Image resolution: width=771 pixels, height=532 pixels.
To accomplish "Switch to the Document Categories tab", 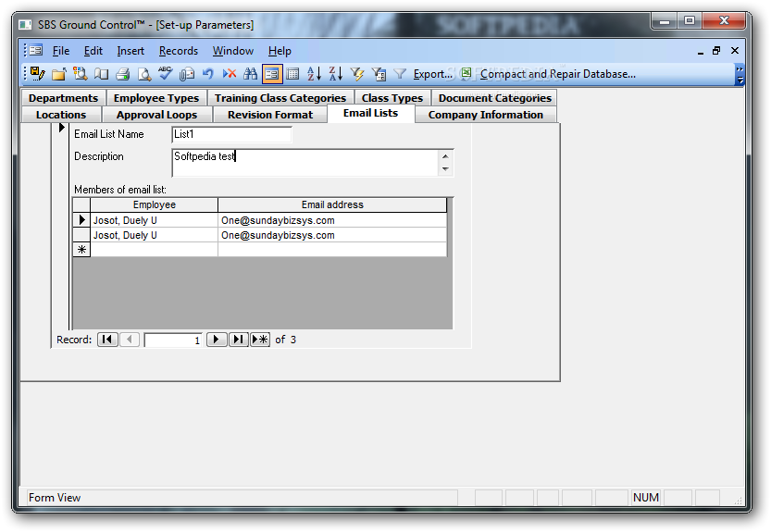I will 495,98.
